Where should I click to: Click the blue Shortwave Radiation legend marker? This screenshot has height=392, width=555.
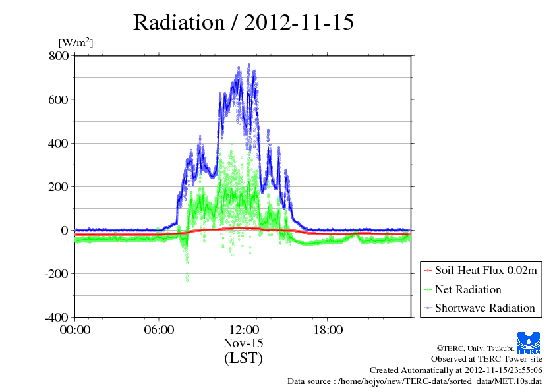[428, 308]
